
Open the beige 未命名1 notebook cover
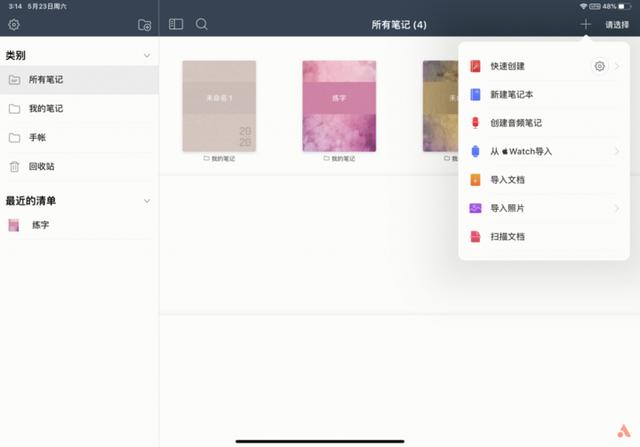click(x=219, y=106)
